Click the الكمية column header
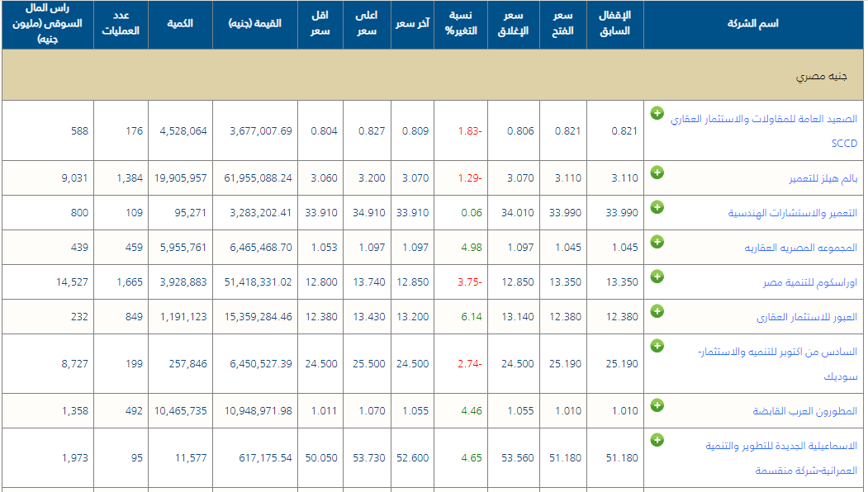 tap(180, 24)
